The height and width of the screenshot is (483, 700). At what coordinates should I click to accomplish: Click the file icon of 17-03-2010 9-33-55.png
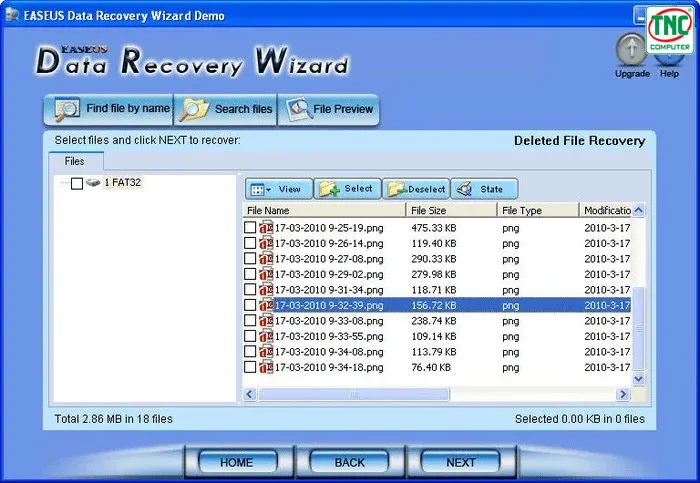266,336
